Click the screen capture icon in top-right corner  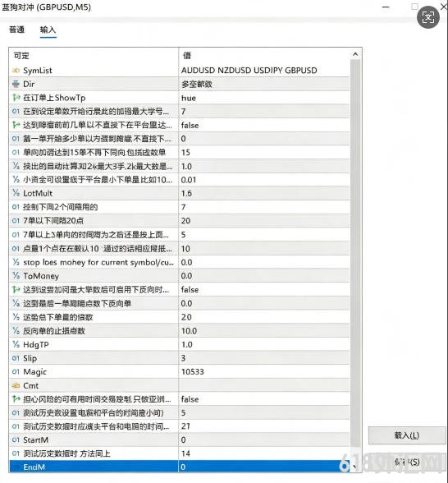click(428, 17)
